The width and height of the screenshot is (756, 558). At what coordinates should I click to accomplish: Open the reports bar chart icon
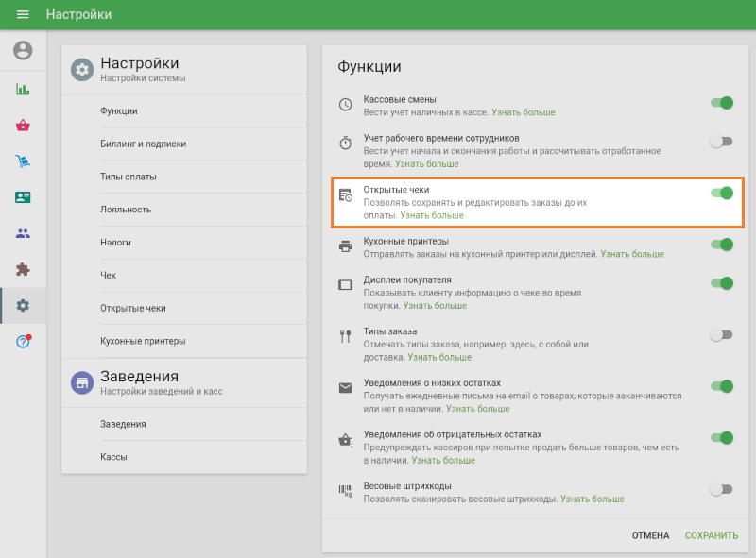pyautogui.click(x=23, y=90)
